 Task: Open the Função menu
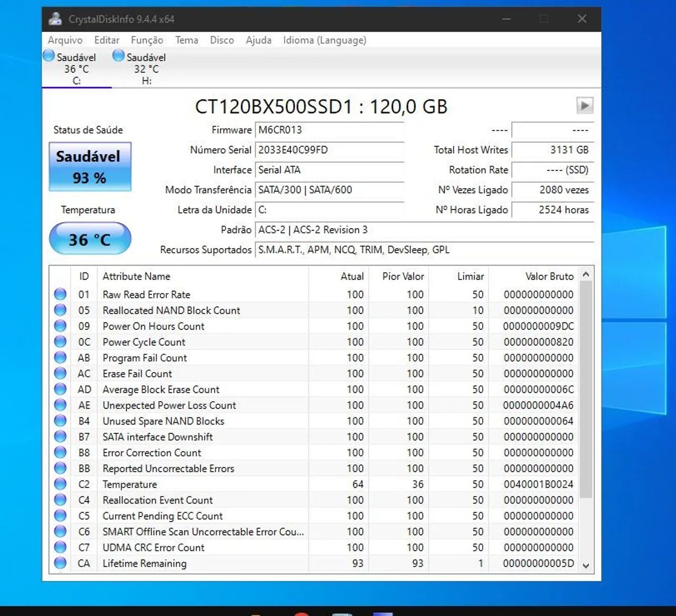click(147, 40)
